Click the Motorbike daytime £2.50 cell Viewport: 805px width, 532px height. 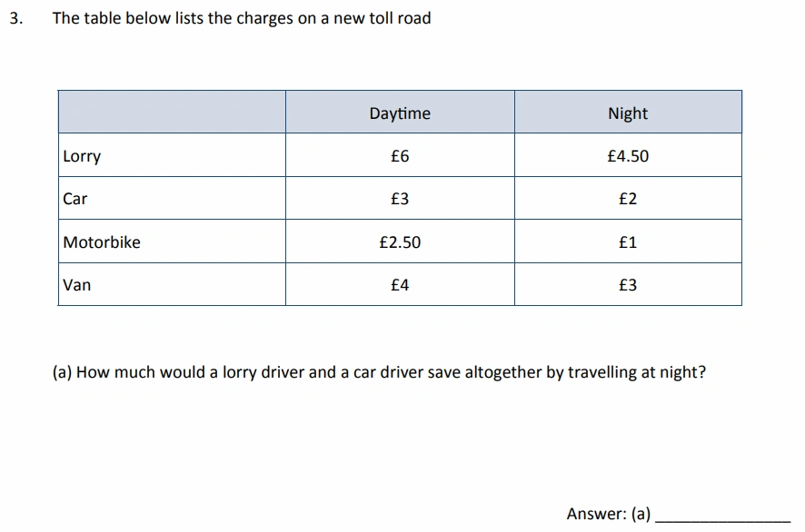pos(400,241)
